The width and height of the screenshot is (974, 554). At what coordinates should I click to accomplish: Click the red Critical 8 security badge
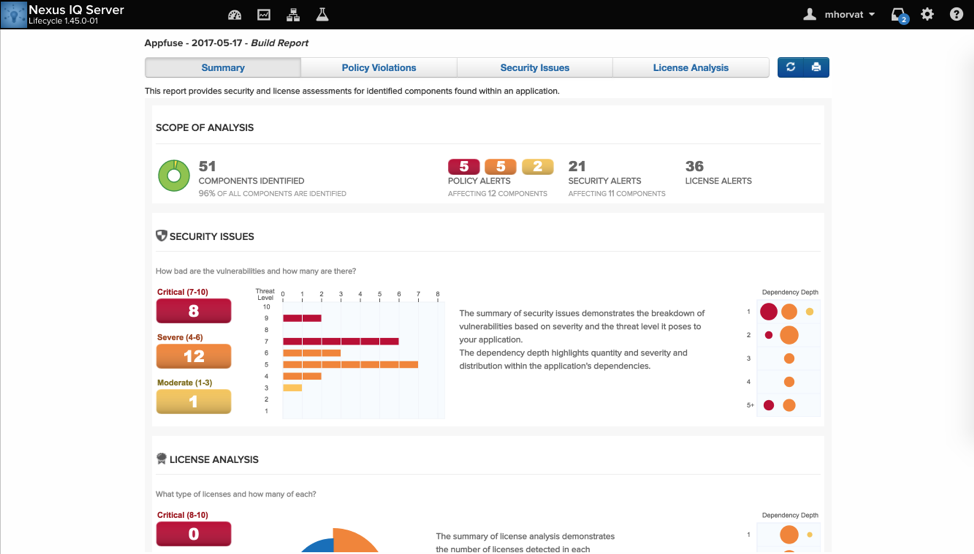[x=194, y=311]
